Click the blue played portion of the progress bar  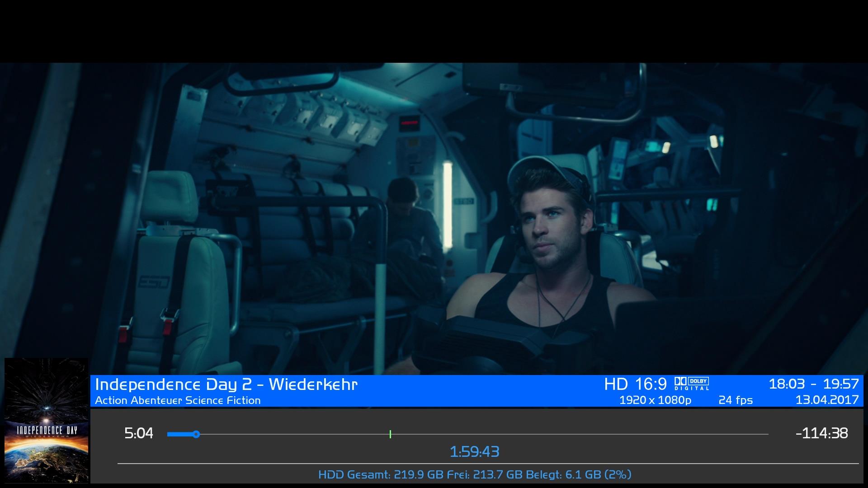(x=180, y=434)
